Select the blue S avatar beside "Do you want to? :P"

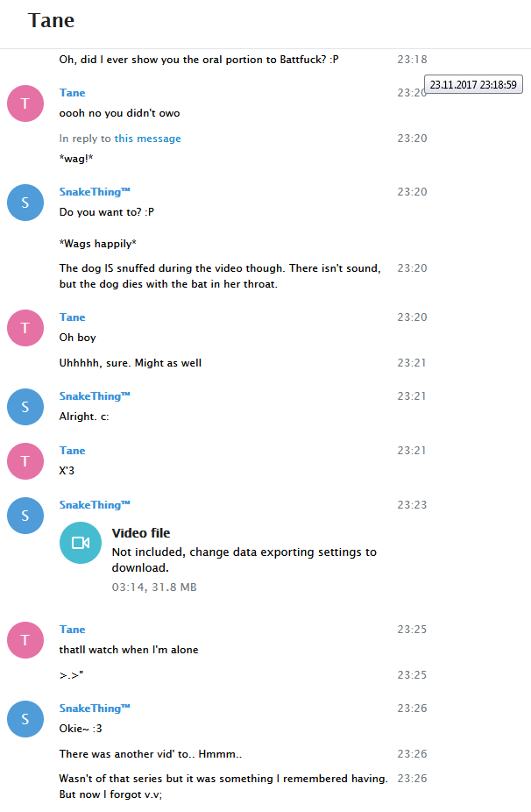[x=25, y=203]
